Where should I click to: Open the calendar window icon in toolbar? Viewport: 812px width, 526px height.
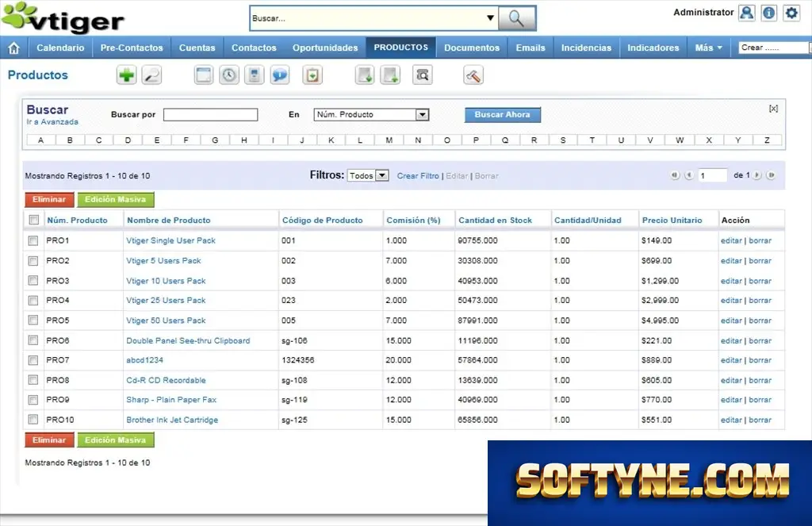click(x=204, y=75)
